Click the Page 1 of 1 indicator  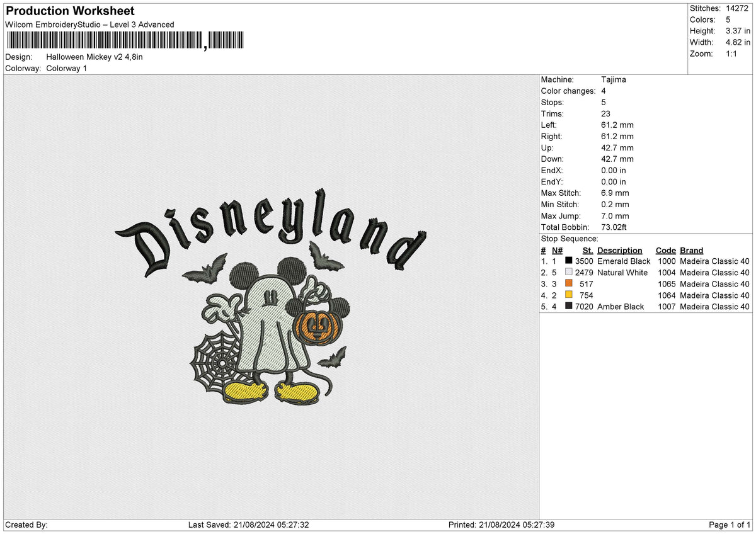click(x=730, y=525)
